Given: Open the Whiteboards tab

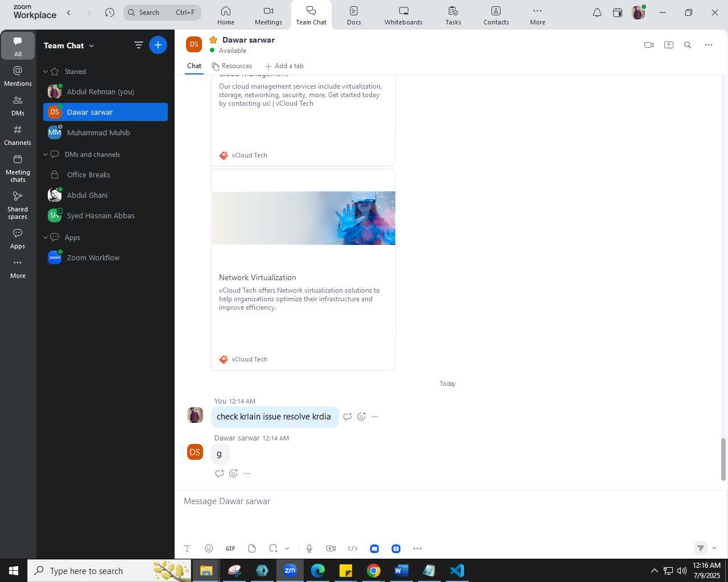Looking at the screenshot, I should 404,15.
